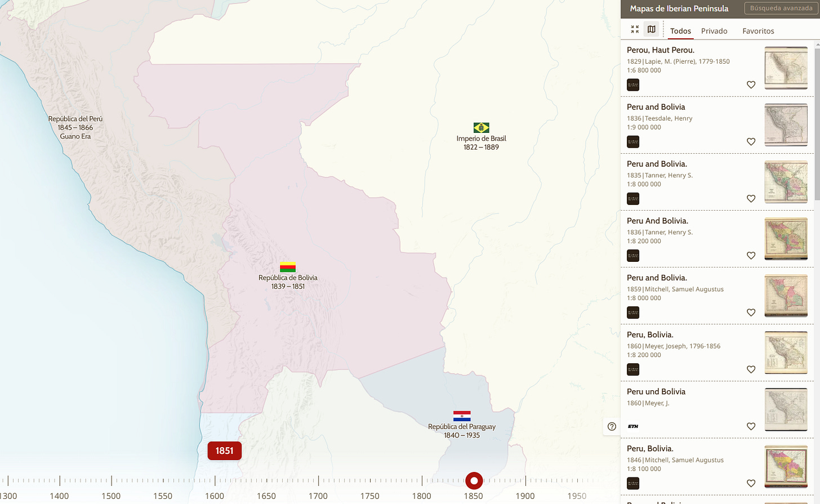Open thumbnail of 1836 Teesdale map
Viewport: 820px width, 504px height.
click(x=786, y=125)
